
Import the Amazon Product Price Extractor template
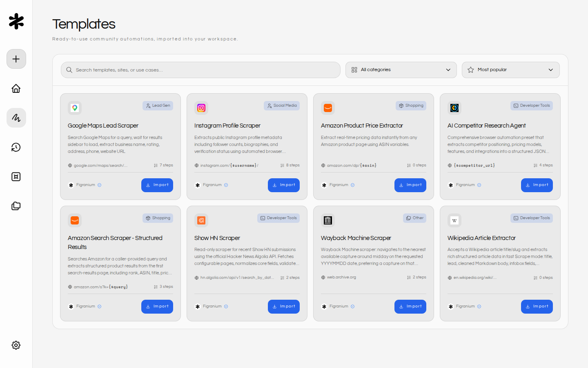click(x=410, y=185)
